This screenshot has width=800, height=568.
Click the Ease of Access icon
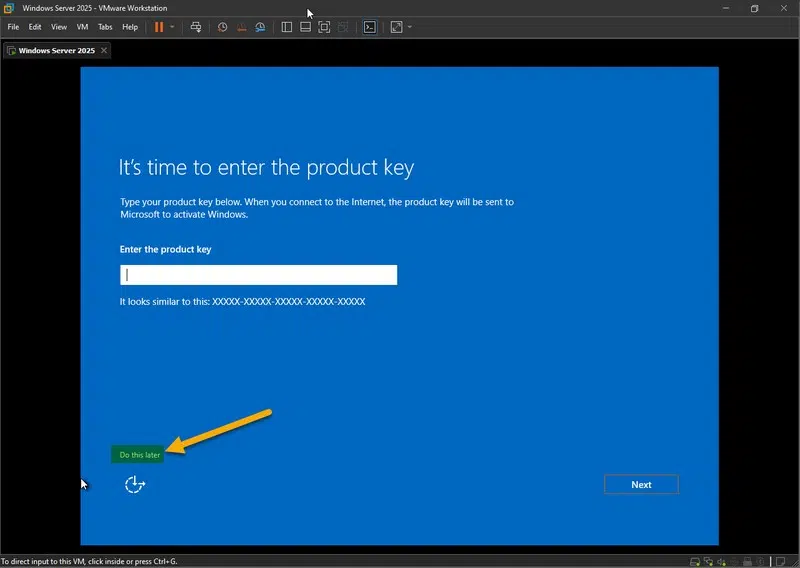135,484
